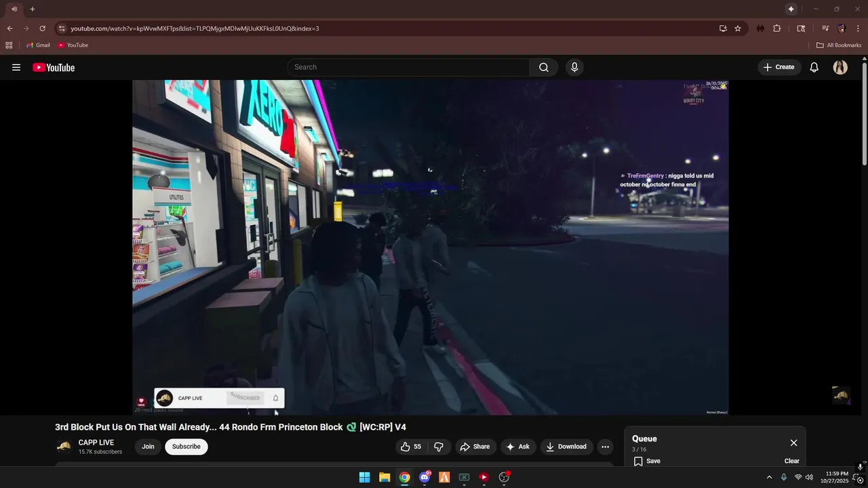Like the video with thumbs up
The image size is (868, 488).
point(411,447)
